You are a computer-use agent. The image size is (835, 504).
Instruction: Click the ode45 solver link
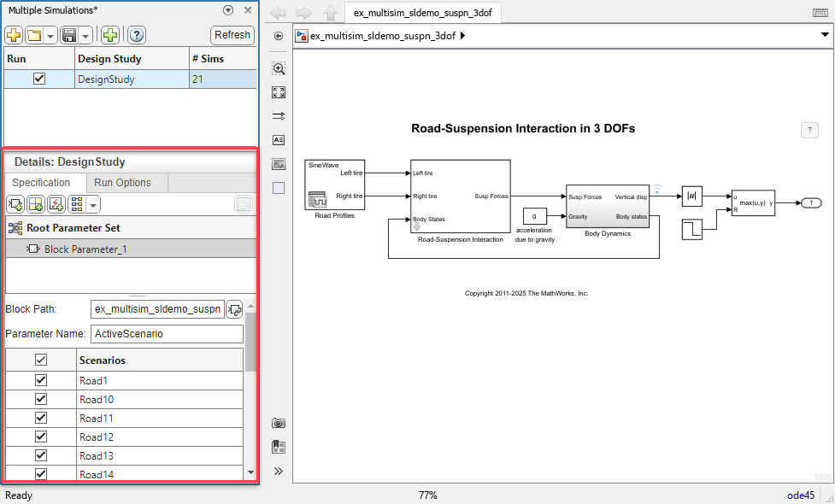click(x=801, y=495)
